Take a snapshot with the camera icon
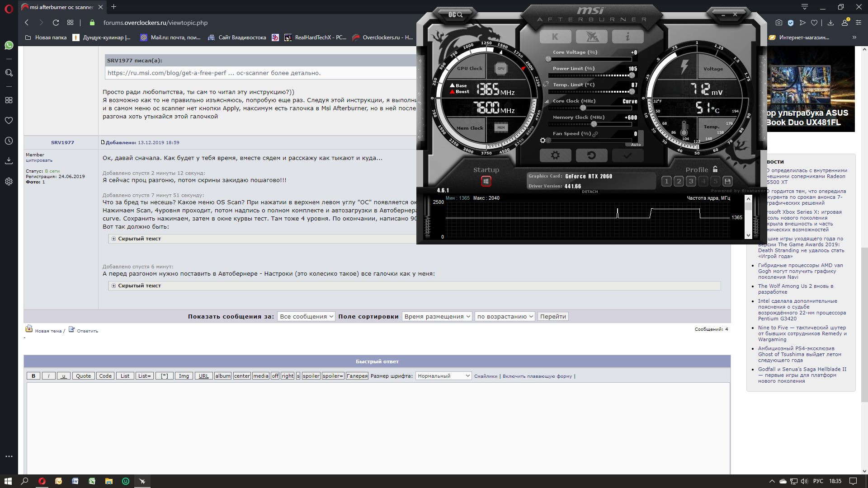 tap(778, 23)
